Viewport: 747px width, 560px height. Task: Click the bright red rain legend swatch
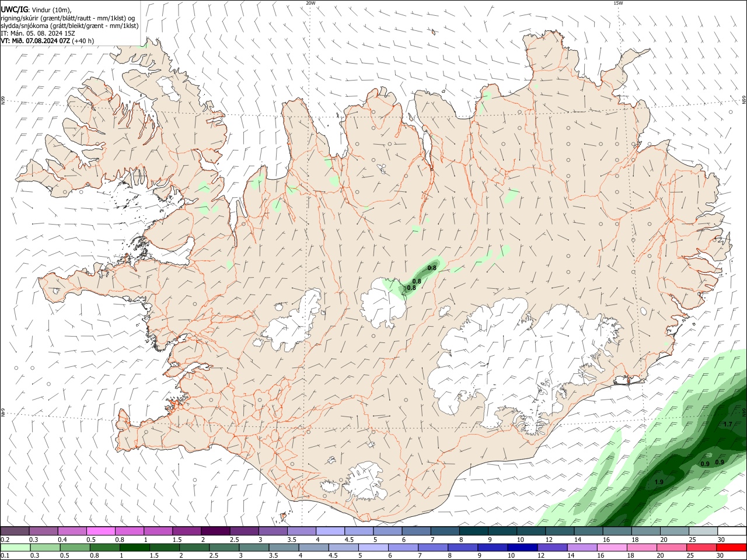[x=732, y=548]
